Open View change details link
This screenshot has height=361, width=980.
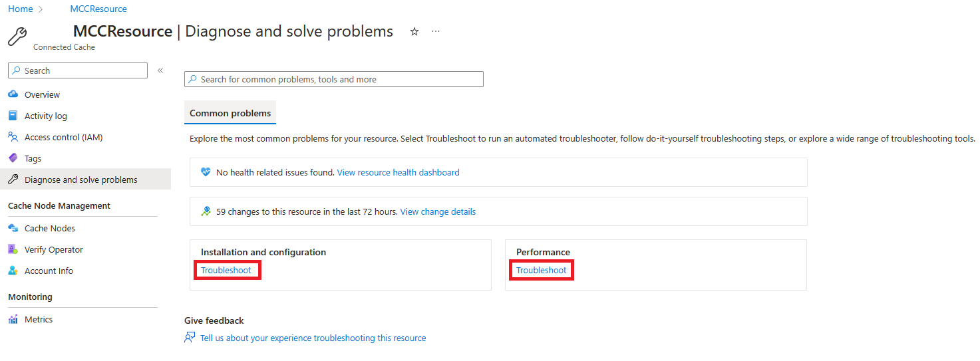tap(438, 211)
